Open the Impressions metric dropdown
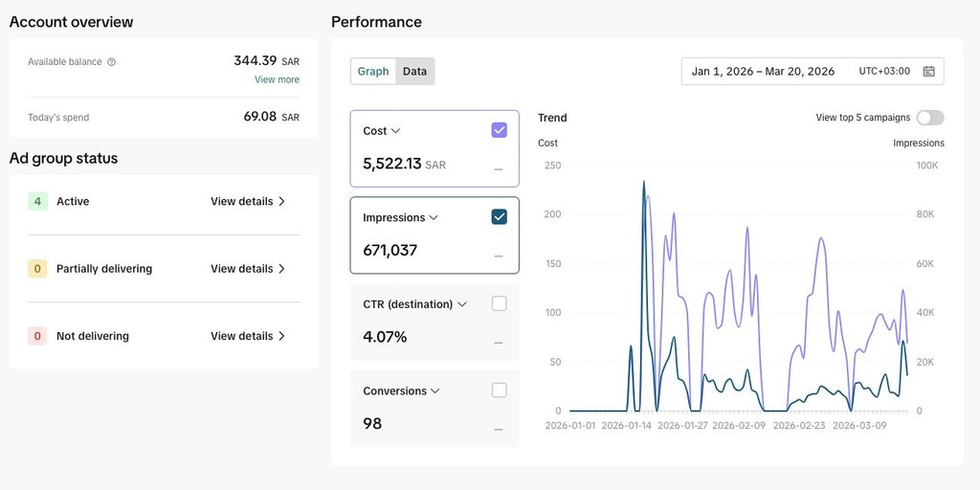 [x=434, y=218]
